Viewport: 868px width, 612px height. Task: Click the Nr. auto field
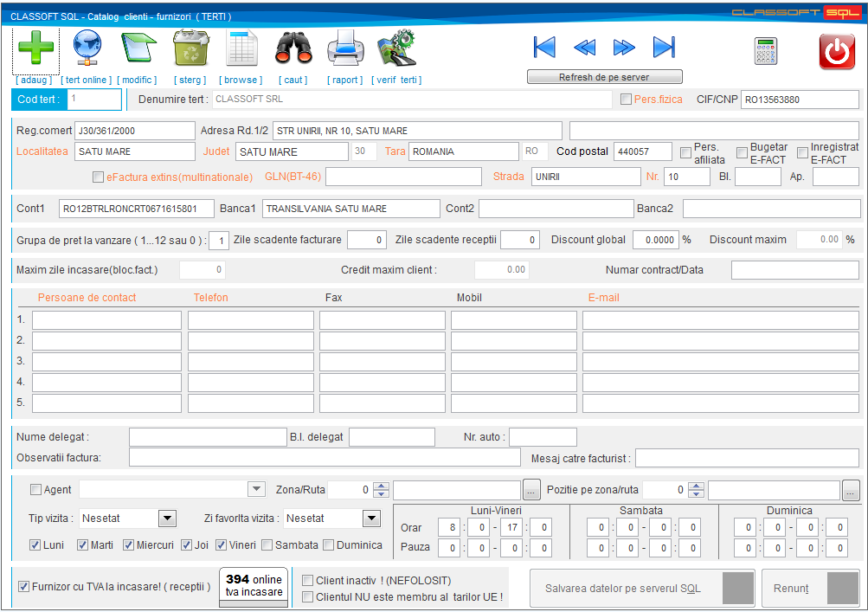[x=543, y=437]
